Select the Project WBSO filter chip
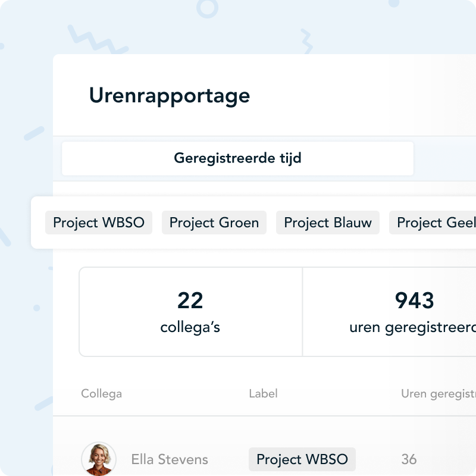The image size is (476, 476). [99, 223]
